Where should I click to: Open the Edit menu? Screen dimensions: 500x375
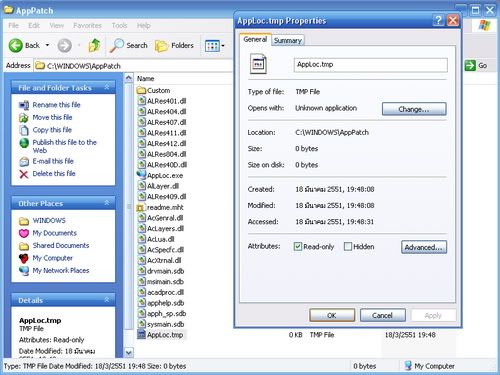pyautogui.click(x=34, y=26)
